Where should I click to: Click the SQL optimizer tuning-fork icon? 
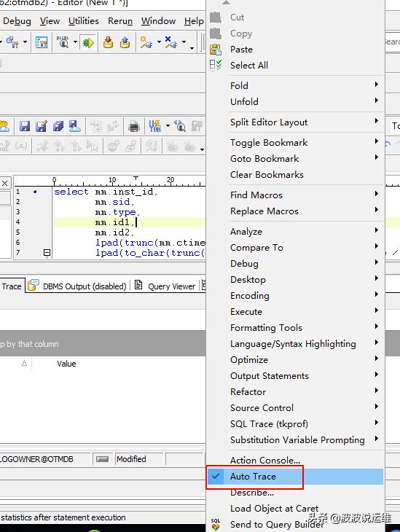pos(155,126)
